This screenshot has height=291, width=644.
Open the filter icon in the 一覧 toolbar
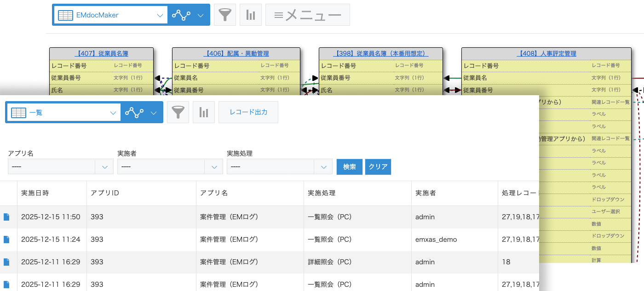pyautogui.click(x=178, y=112)
